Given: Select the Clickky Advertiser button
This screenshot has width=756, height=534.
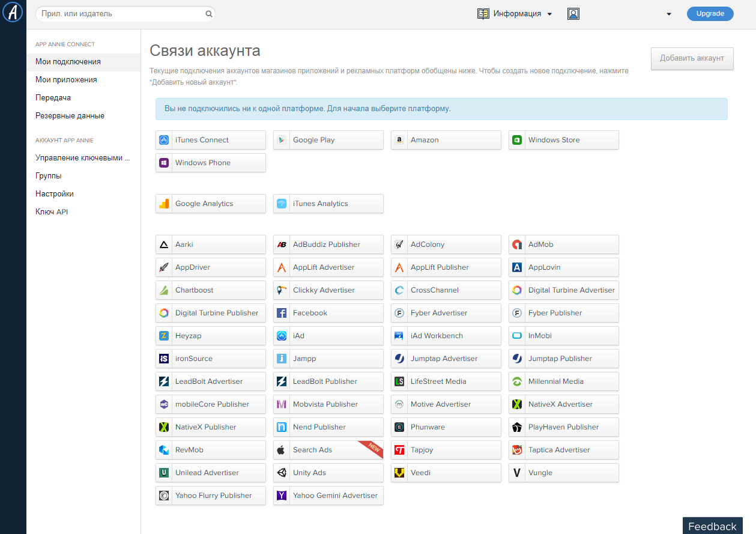Looking at the screenshot, I should [x=328, y=290].
